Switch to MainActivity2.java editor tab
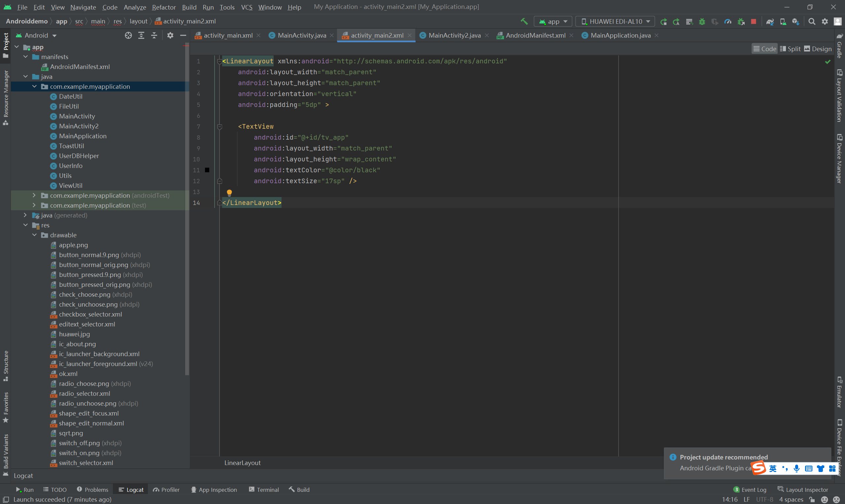The height and width of the screenshot is (504, 845). pyautogui.click(x=454, y=35)
